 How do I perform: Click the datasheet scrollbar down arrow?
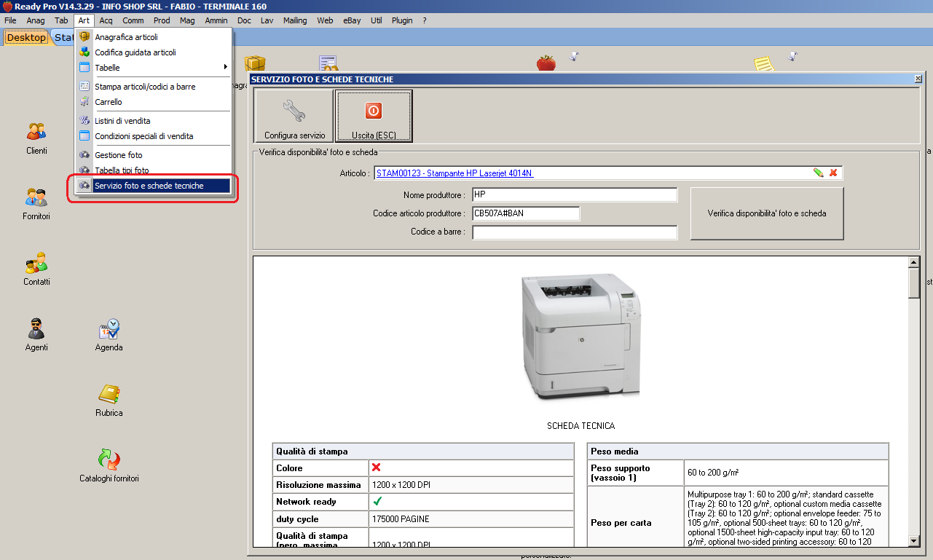point(914,541)
